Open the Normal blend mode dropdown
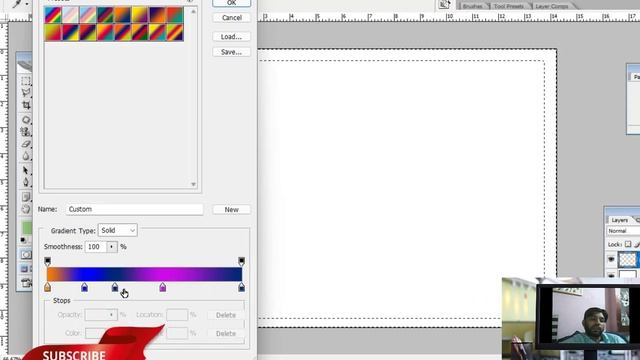This screenshot has width=640, height=360. point(623,231)
